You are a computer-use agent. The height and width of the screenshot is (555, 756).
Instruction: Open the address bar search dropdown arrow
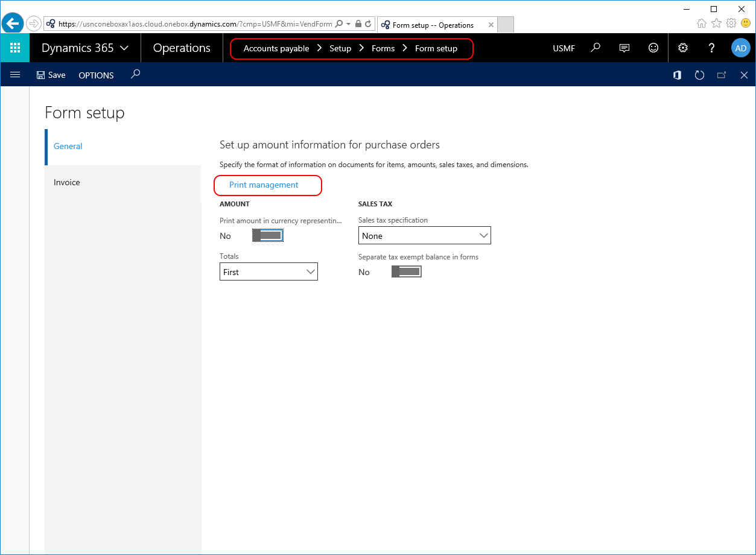click(x=348, y=24)
